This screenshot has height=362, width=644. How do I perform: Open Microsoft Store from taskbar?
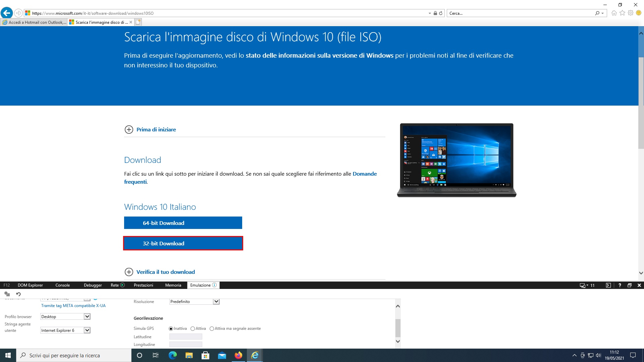[205, 355]
